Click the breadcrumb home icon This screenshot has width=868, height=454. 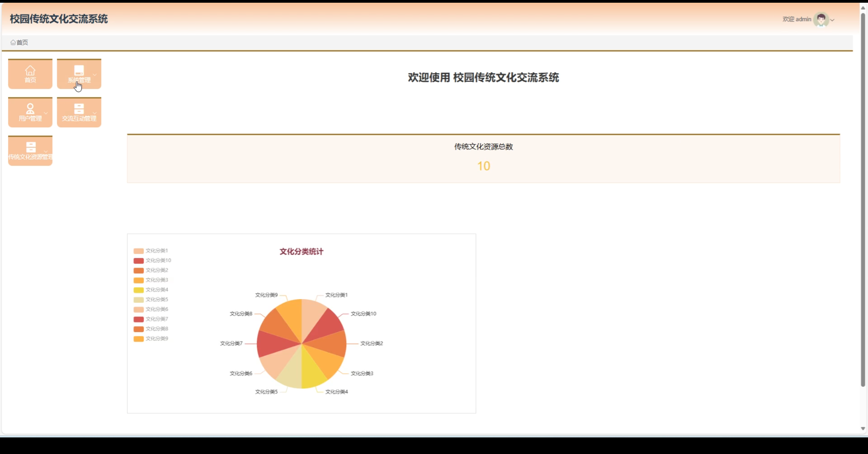coord(13,42)
